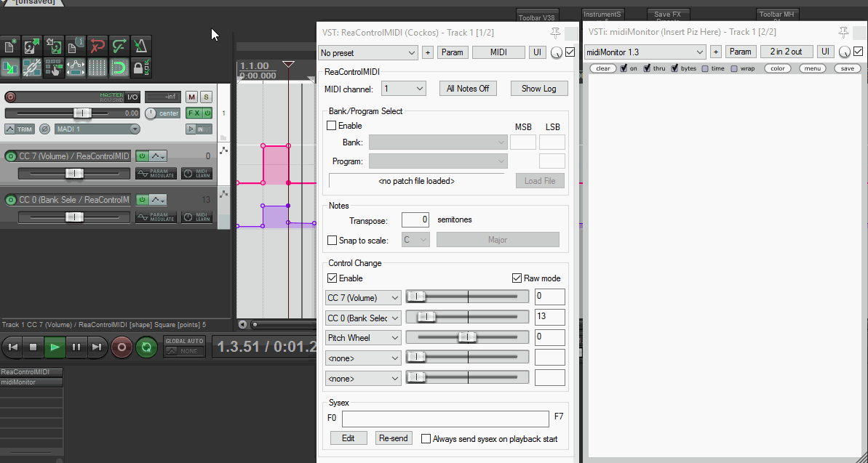Image resolution: width=868 pixels, height=463 pixels.
Task: Click the green redo arrow icon
Action: [x=119, y=46]
